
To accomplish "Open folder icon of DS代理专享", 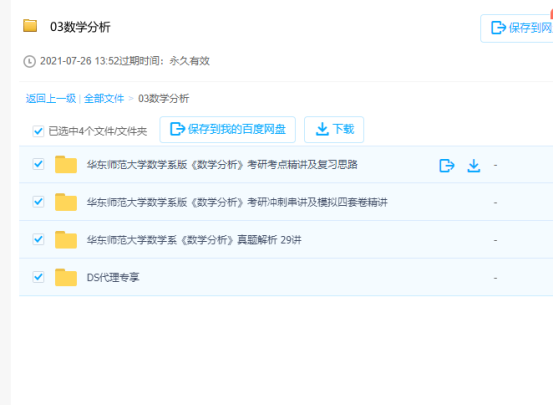I will pyautogui.click(x=66, y=277).
